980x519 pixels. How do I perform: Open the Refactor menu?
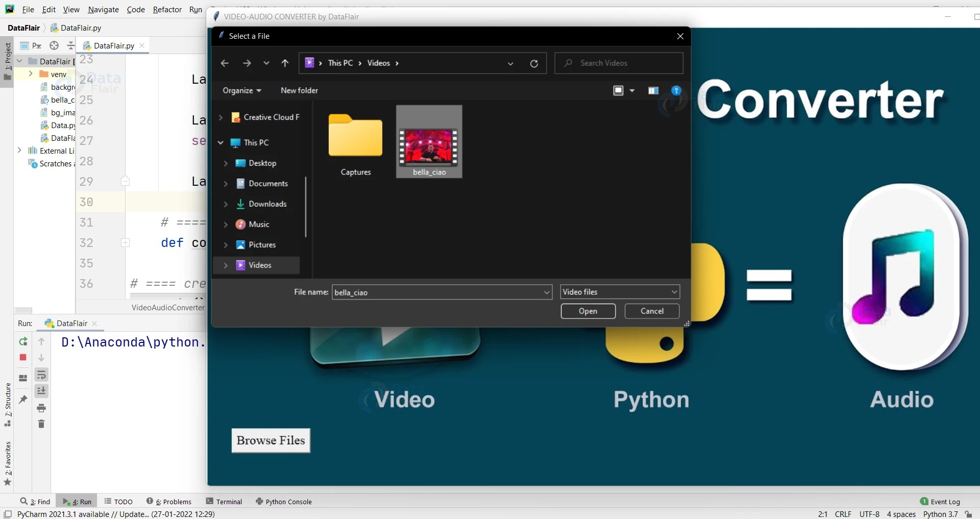coord(167,9)
